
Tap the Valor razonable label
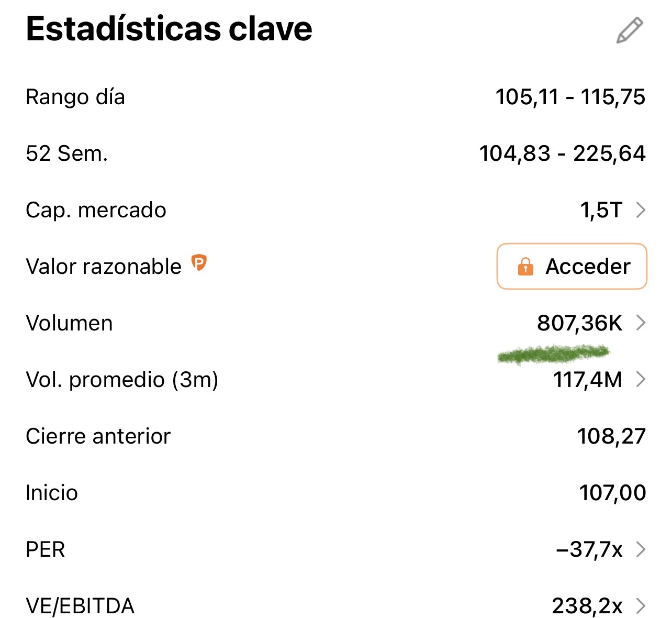point(104,267)
